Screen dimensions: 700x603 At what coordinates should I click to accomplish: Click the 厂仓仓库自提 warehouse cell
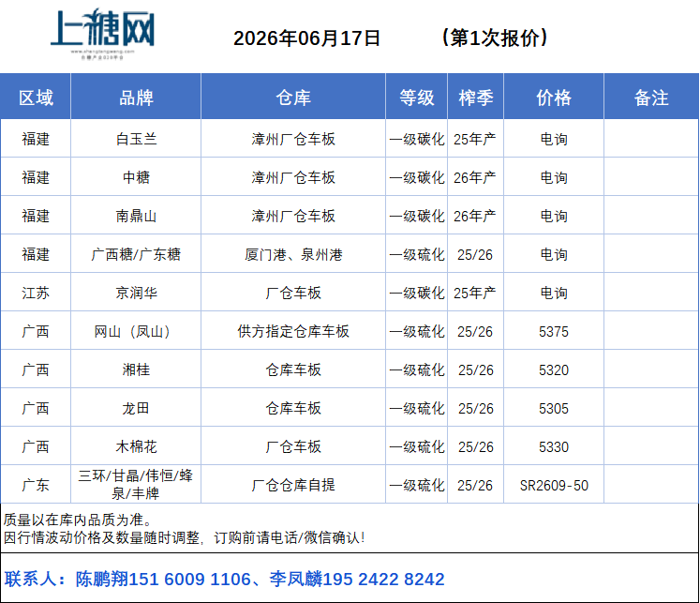pos(293,485)
